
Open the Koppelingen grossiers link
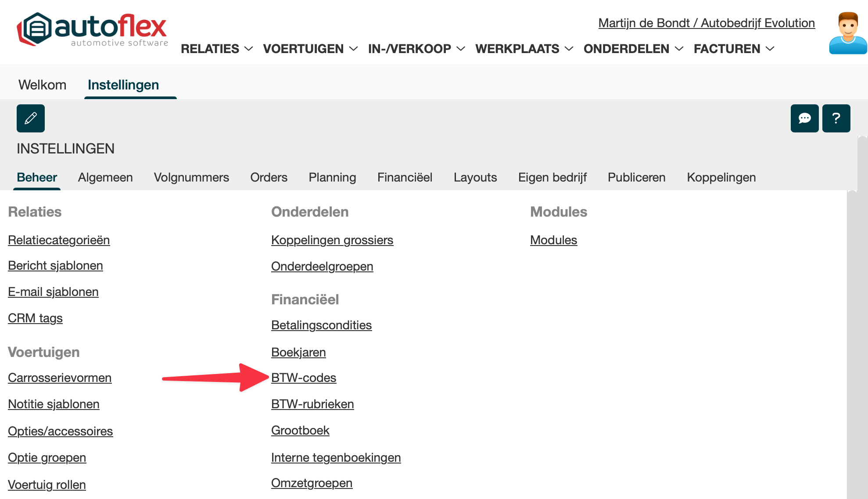pyautogui.click(x=332, y=240)
